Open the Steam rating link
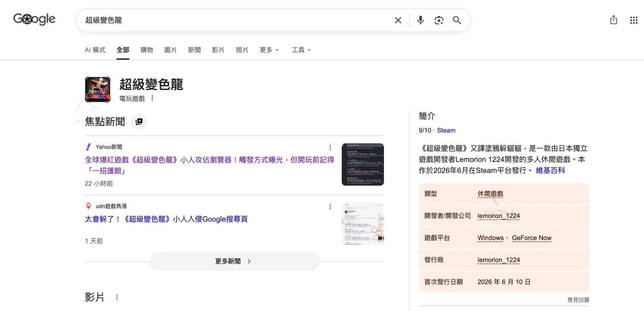Image resolution: width=644 pixels, height=311 pixels. pos(446,131)
